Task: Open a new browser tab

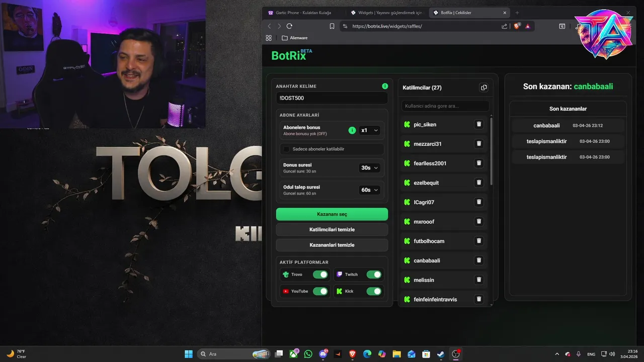Action: (x=517, y=13)
